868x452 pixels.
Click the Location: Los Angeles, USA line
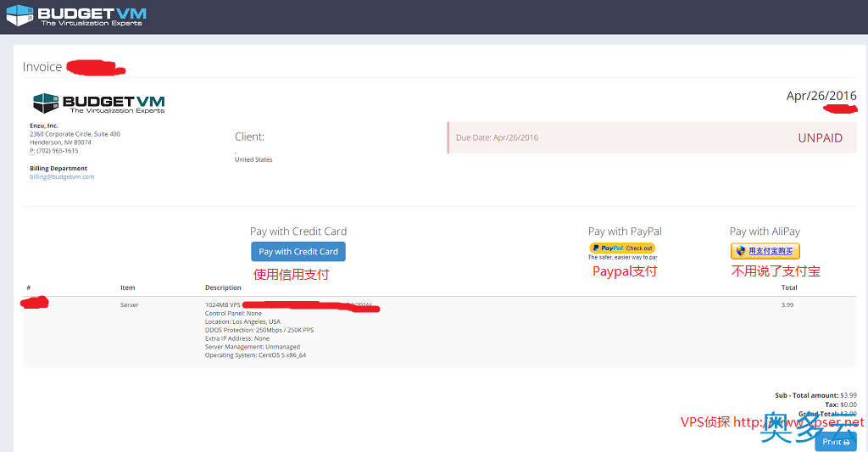(242, 322)
